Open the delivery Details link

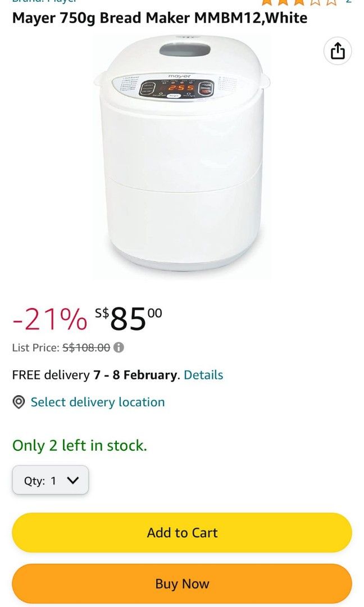coord(203,375)
